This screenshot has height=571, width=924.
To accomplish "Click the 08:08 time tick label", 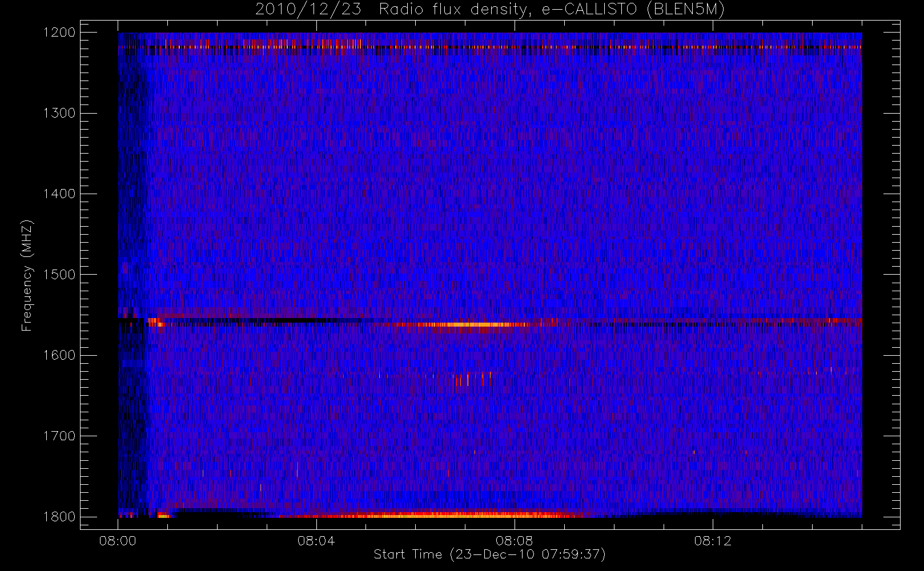I will pos(514,541).
